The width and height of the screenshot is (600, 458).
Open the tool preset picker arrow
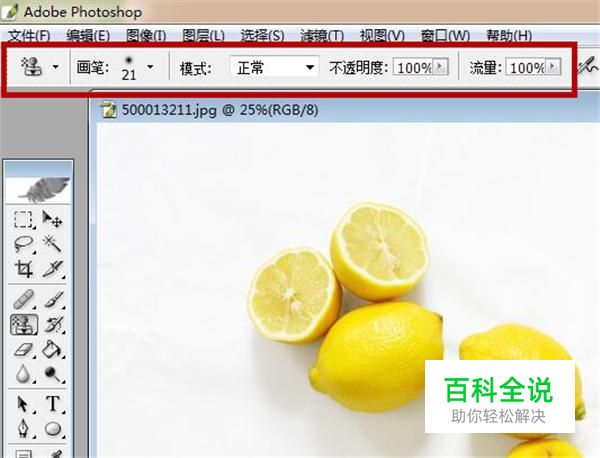tap(55, 67)
